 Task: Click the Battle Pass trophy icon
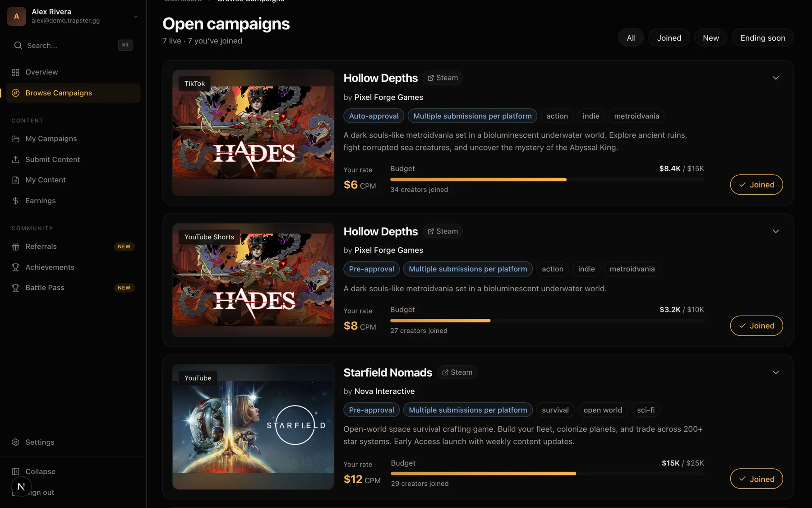16,288
